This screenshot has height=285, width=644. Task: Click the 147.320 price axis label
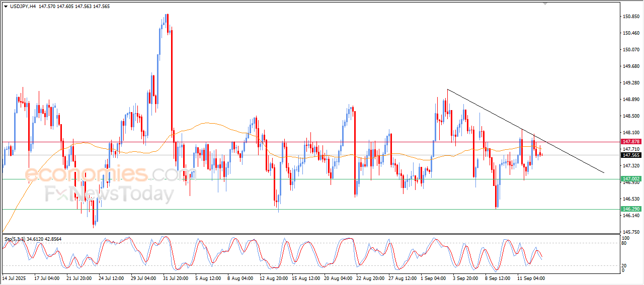631,165
